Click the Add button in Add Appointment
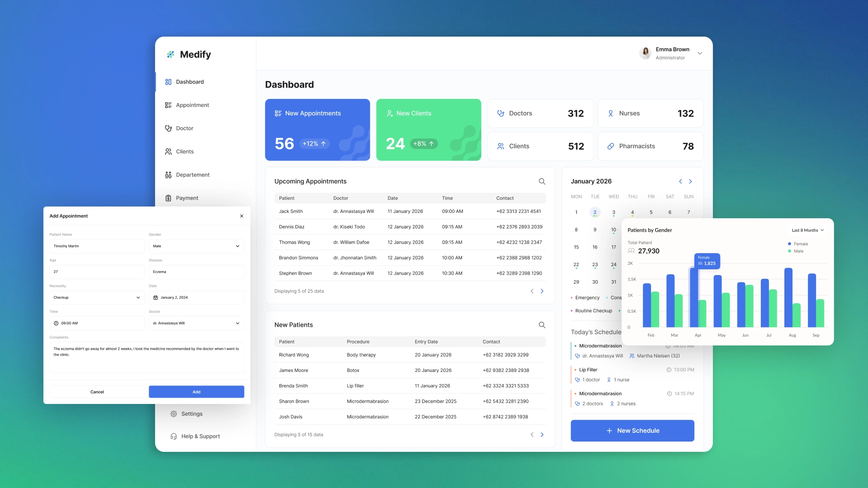Image resolution: width=868 pixels, height=488 pixels. 196,392
